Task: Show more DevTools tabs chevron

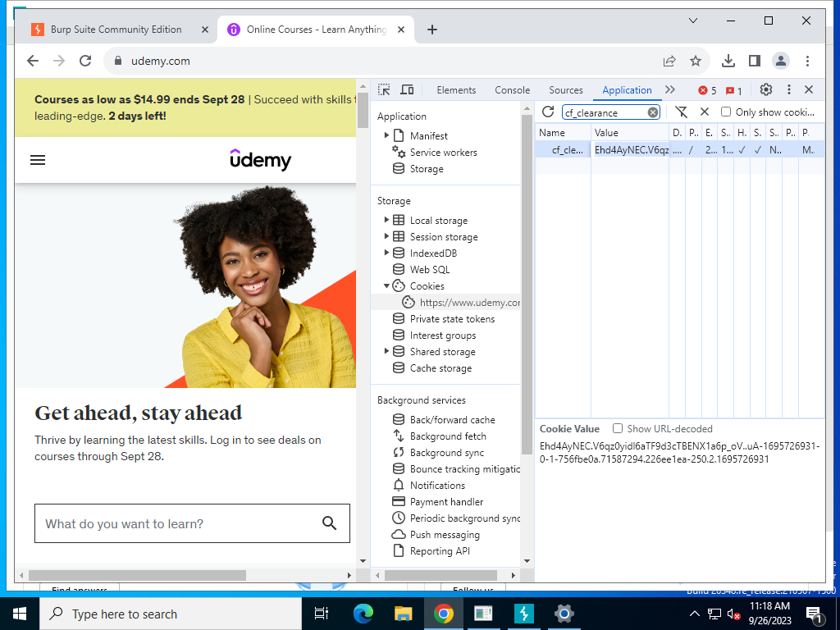Action: 670,89
